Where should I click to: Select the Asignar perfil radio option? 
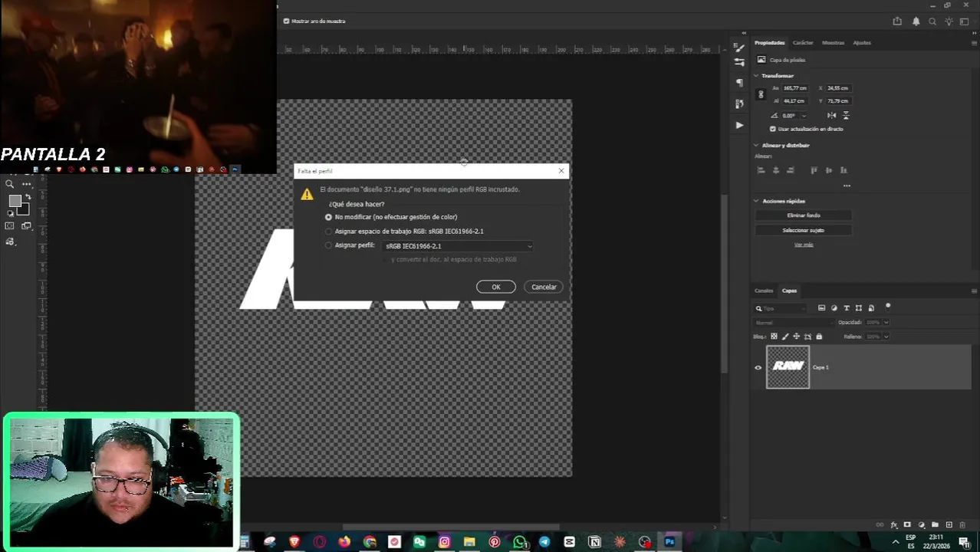(x=328, y=246)
